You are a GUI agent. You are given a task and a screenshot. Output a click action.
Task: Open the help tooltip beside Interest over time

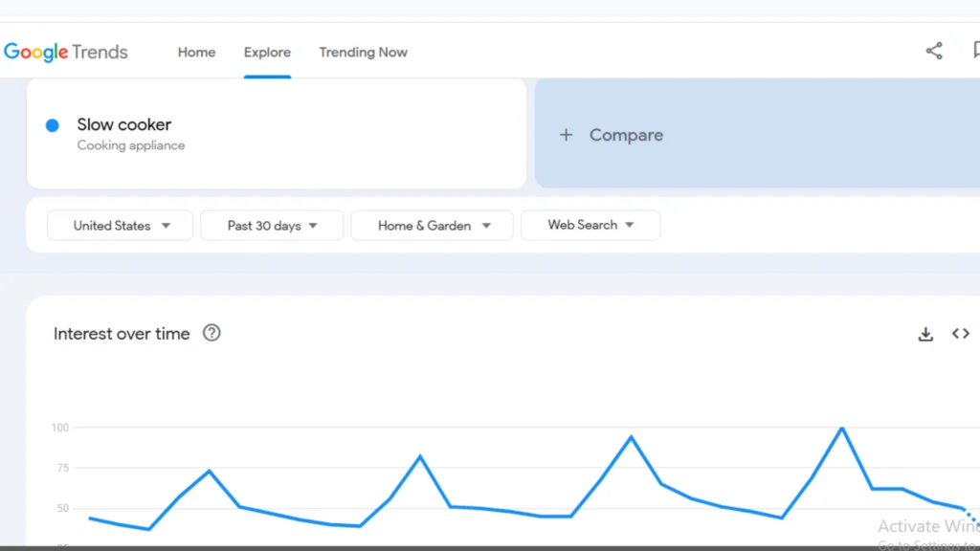click(x=212, y=333)
